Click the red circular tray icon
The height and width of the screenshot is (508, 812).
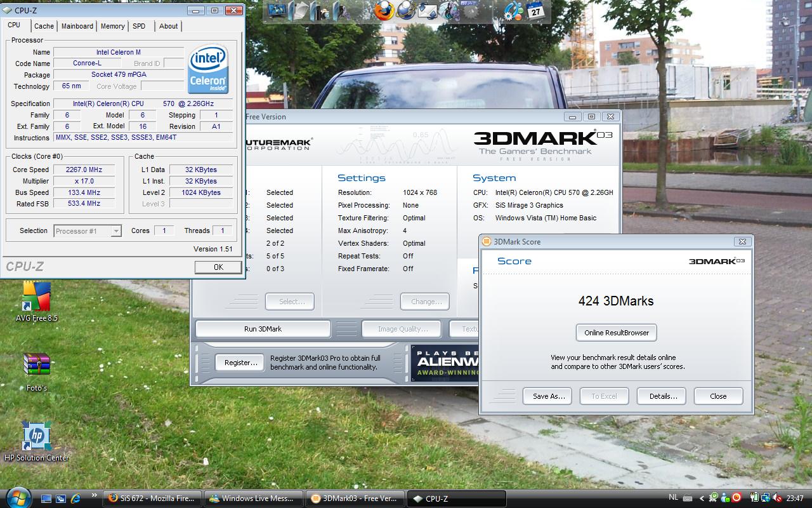click(737, 498)
